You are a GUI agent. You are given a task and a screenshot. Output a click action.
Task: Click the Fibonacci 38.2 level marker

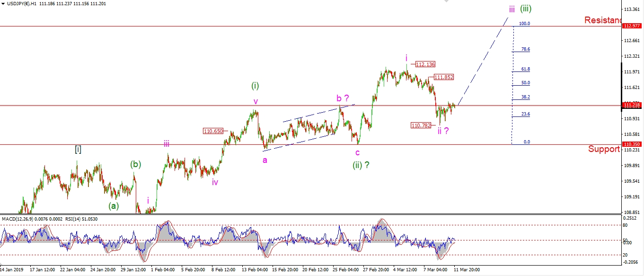point(525,97)
